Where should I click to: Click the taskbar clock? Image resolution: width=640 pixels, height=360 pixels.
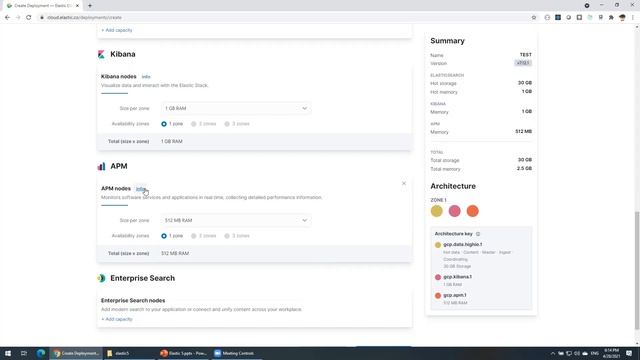pos(611,353)
